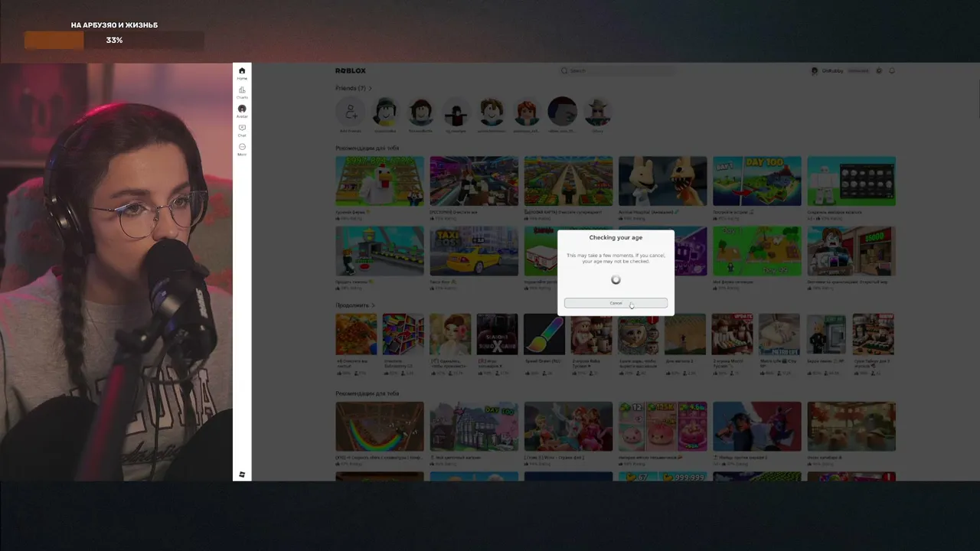This screenshot has height=551, width=980.
Task: Continue the doll with coffee cups game
Action: pyautogui.click(x=592, y=334)
